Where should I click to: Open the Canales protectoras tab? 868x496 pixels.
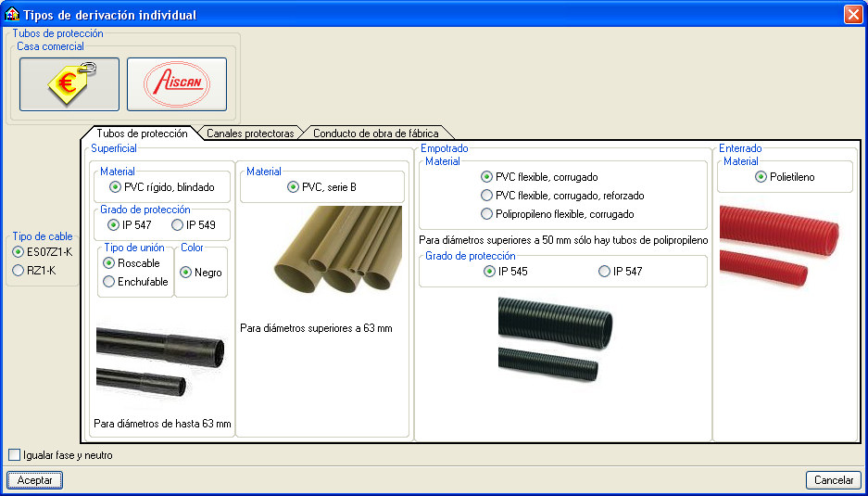coord(250,134)
